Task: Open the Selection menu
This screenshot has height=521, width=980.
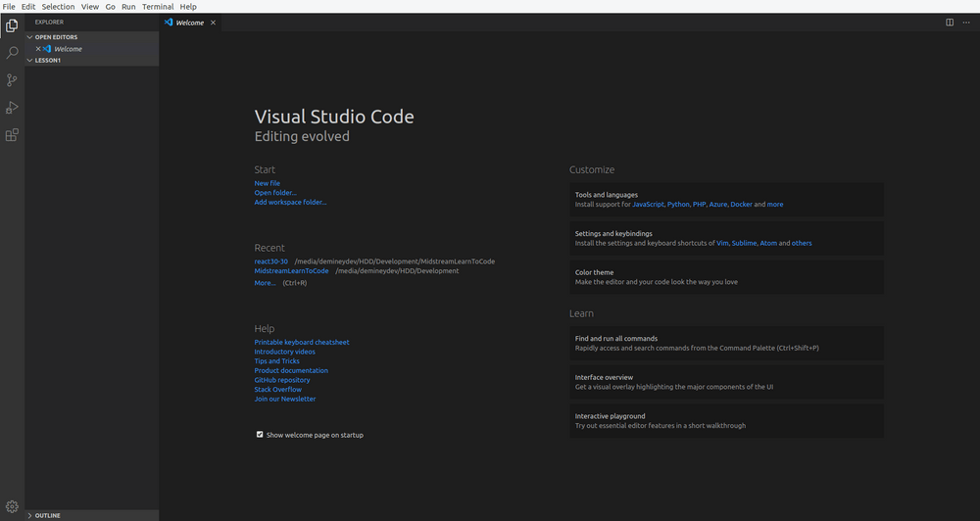Action: [58, 6]
